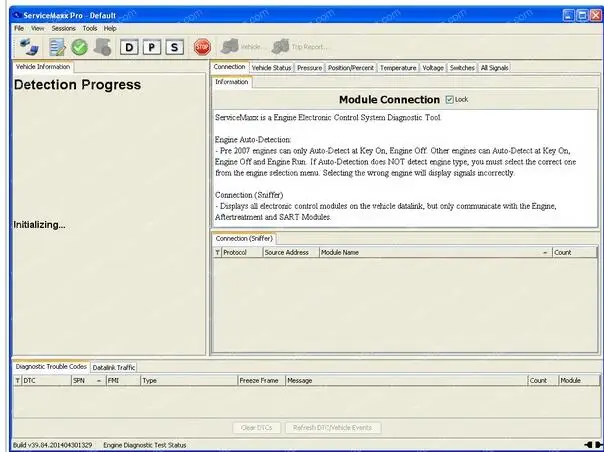
Task: Sort by Module column header
Action: click(579, 380)
